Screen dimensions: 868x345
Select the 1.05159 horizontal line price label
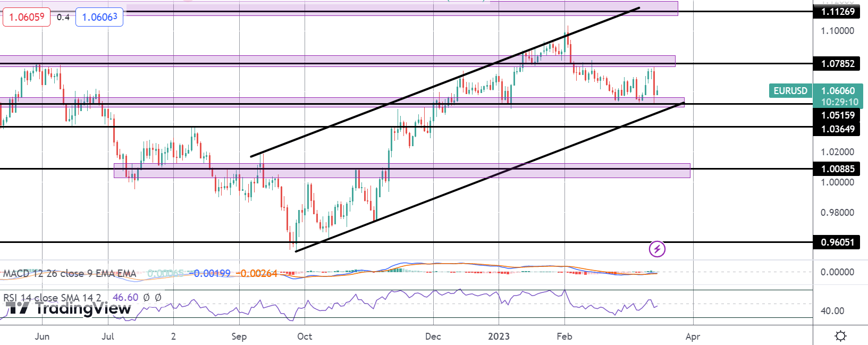(838, 115)
